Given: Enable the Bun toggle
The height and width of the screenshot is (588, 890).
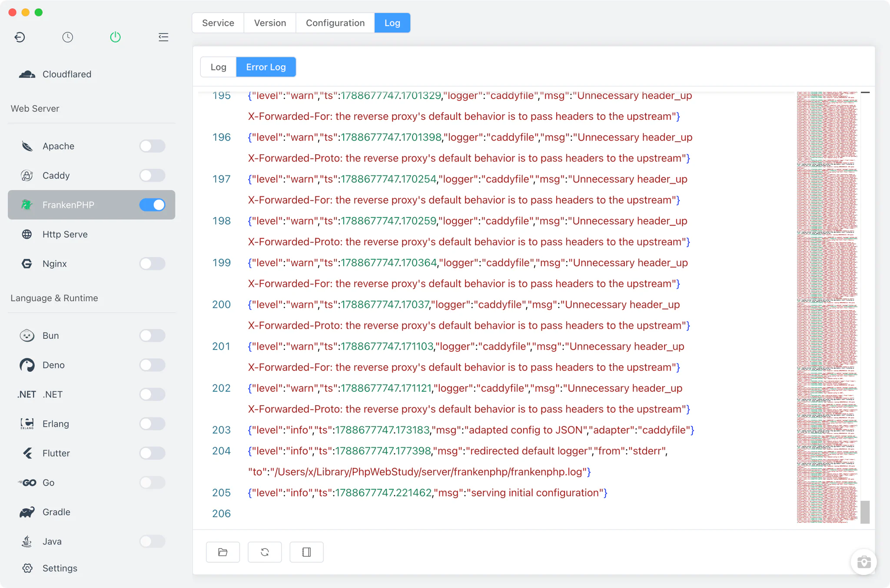Looking at the screenshot, I should click(x=152, y=336).
